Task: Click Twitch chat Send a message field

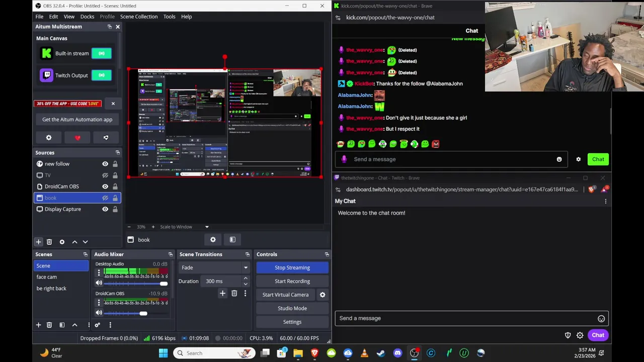Action: tap(471, 318)
